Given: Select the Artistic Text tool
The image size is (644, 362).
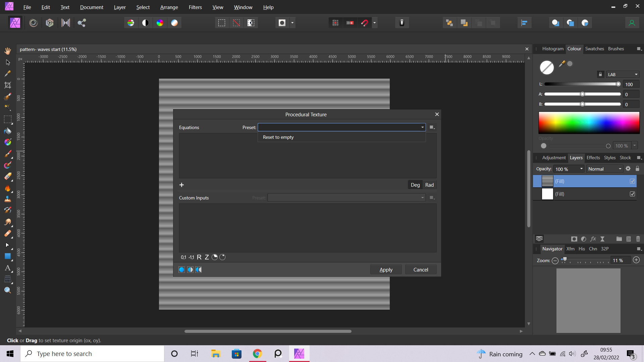Looking at the screenshot, I should [8, 268].
